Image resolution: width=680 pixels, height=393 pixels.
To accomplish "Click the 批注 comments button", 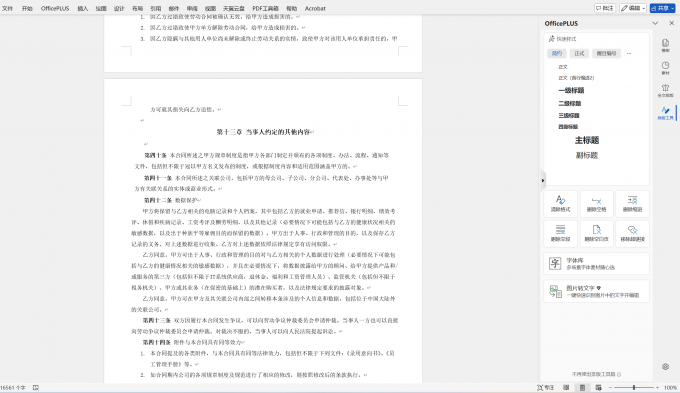I will coord(605,8).
